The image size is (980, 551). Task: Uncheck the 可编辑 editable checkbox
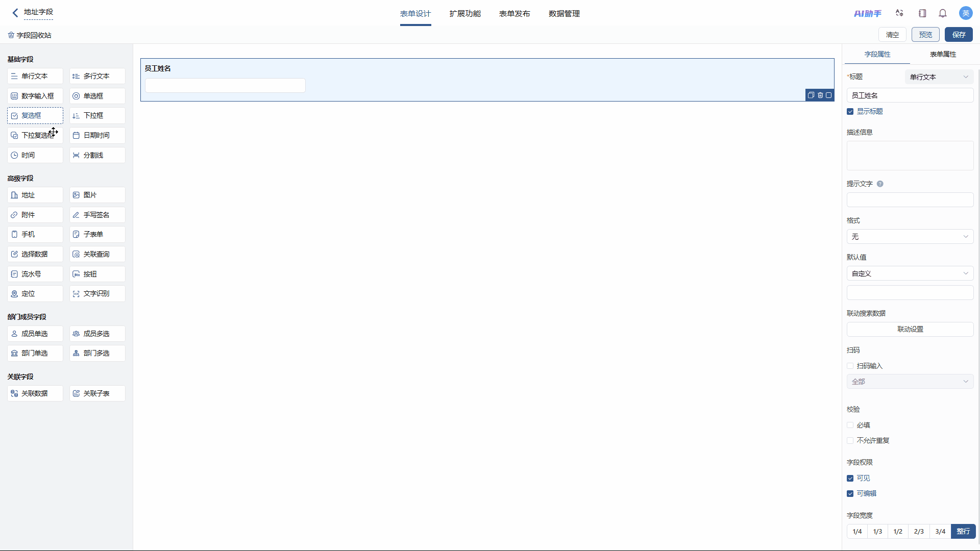(850, 493)
